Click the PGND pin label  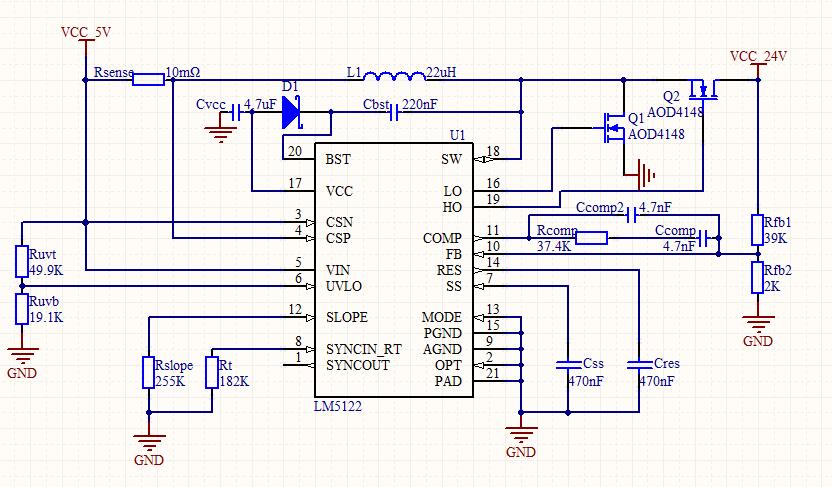click(443, 333)
